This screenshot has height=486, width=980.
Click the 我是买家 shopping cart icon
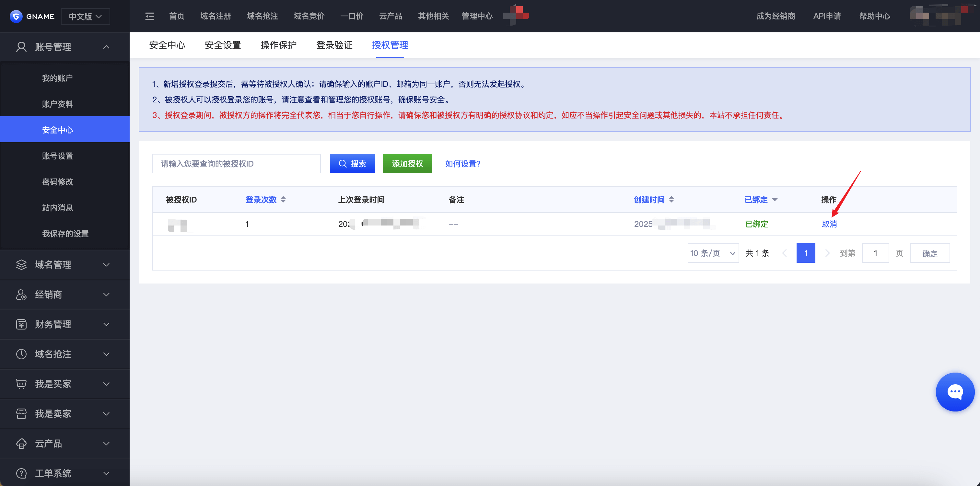pos(21,384)
